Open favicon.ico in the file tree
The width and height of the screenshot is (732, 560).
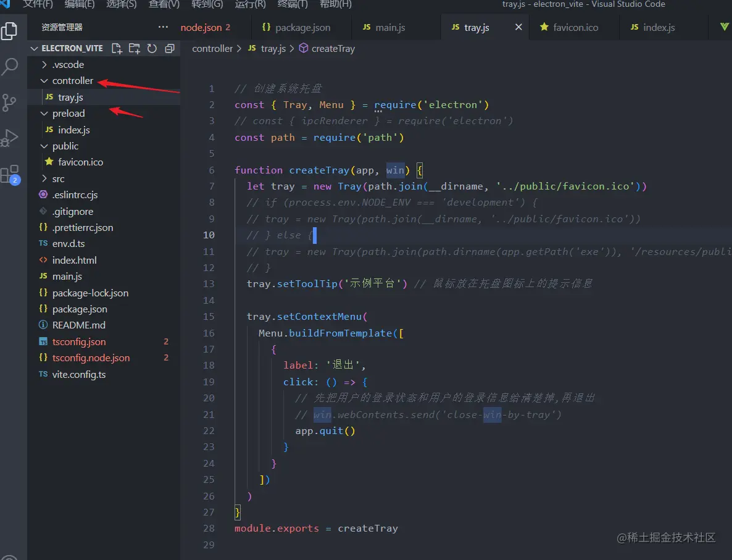[x=104, y=162]
